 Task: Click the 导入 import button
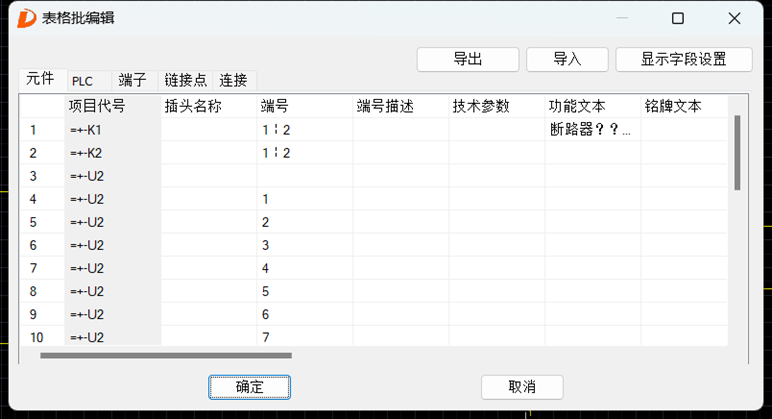pyautogui.click(x=567, y=60)
